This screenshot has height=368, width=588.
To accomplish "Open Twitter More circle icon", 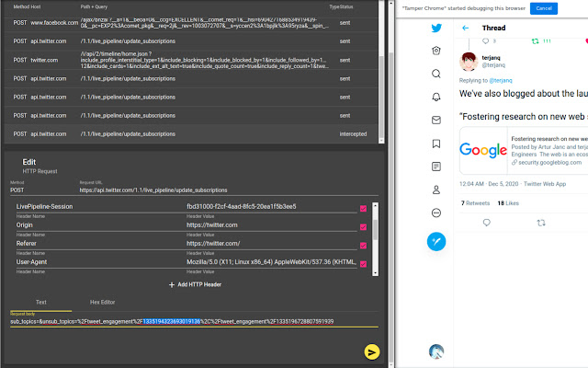I will tap(436, 213).
